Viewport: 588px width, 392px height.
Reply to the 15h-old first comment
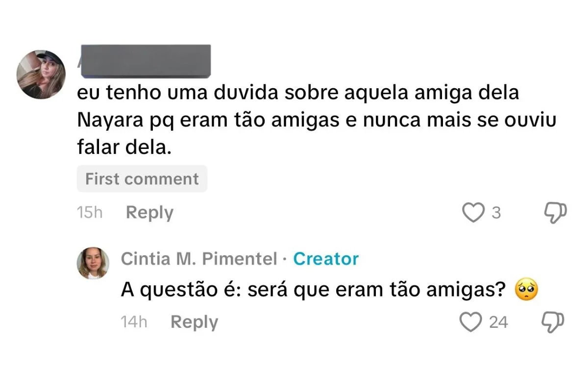tap(149, 213)
